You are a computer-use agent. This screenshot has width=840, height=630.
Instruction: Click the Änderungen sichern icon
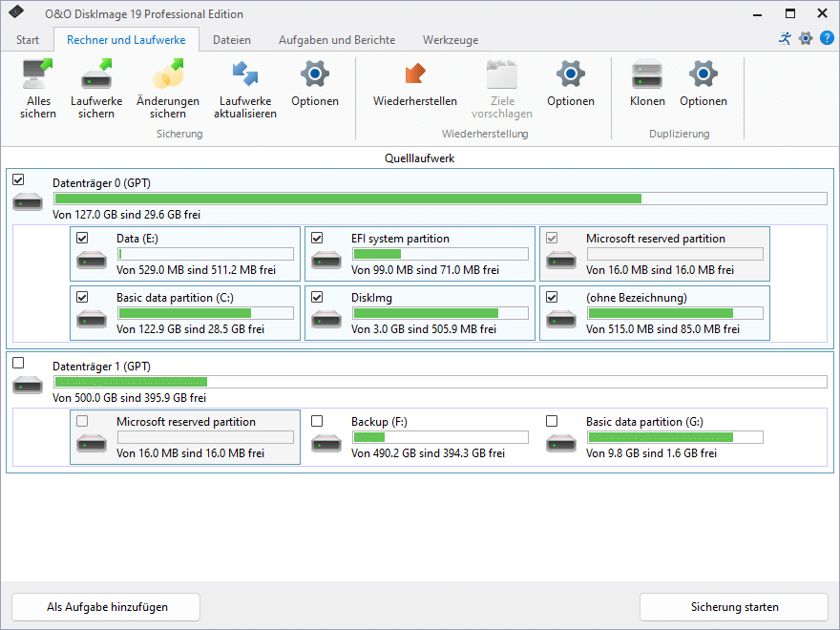coord(168,73)
